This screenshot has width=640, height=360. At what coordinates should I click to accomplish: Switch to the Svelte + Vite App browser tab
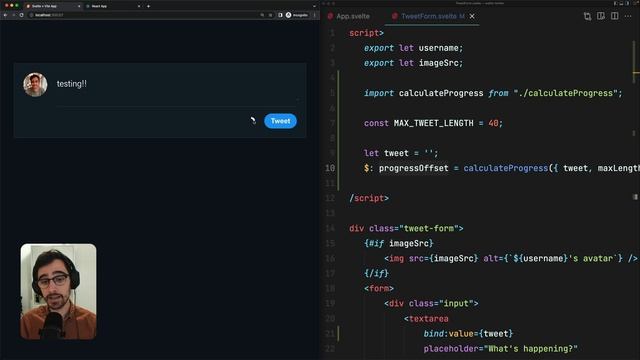coord(52,6)
